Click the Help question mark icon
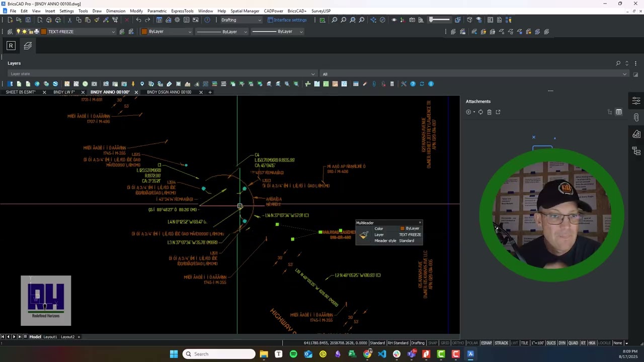The image size is (644, 362). 207,20
